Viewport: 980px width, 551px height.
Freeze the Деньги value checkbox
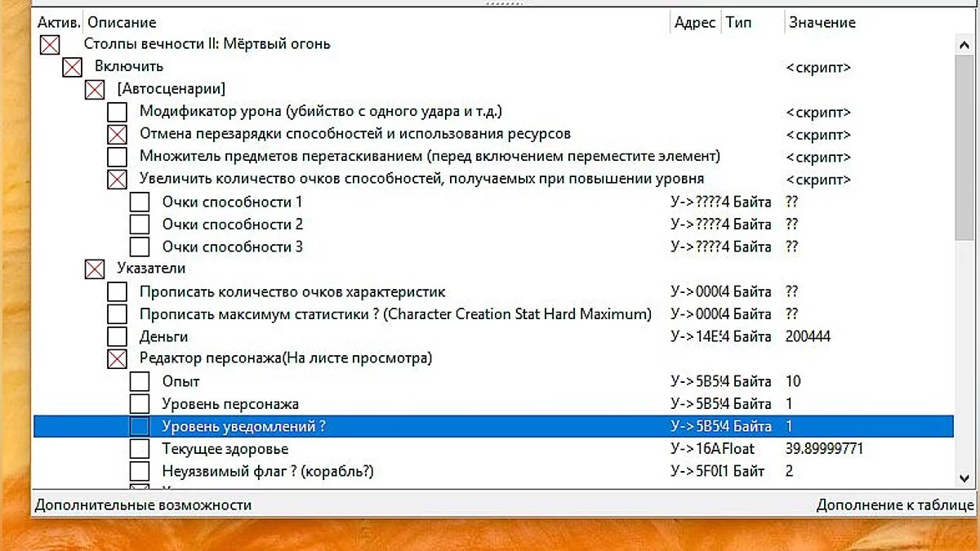click(118, 336)
